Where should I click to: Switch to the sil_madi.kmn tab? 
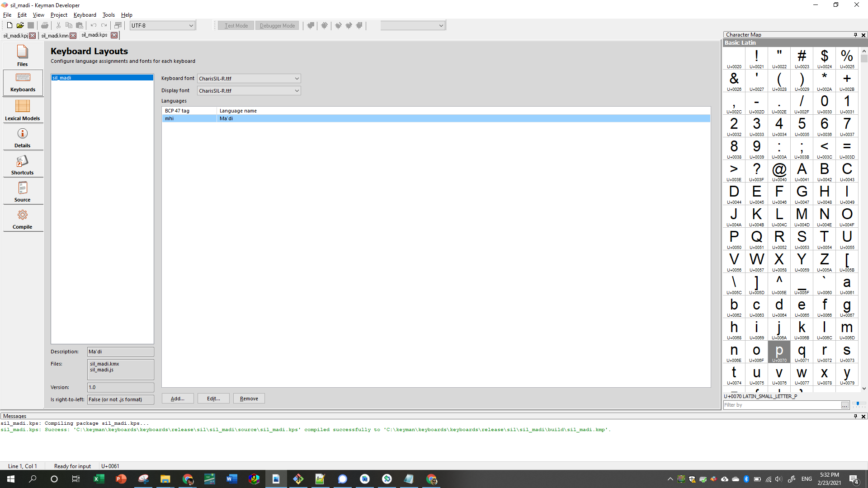click(x=55, y=36)
